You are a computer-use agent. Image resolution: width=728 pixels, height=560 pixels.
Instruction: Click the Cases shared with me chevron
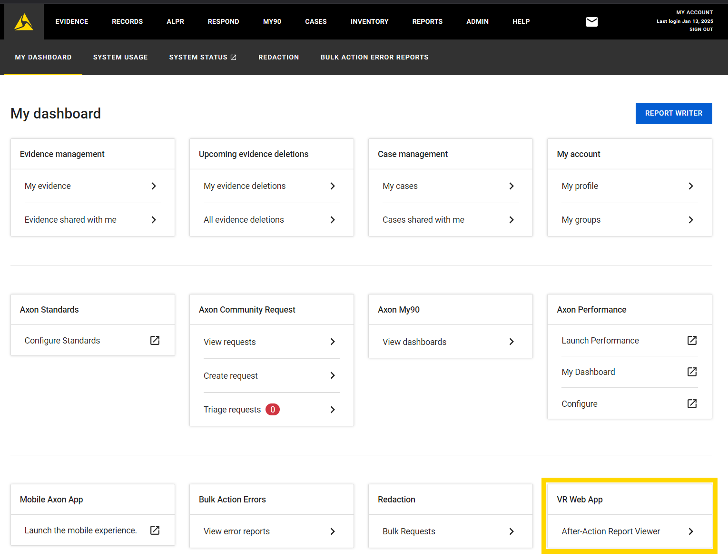[x=512, y=220]
